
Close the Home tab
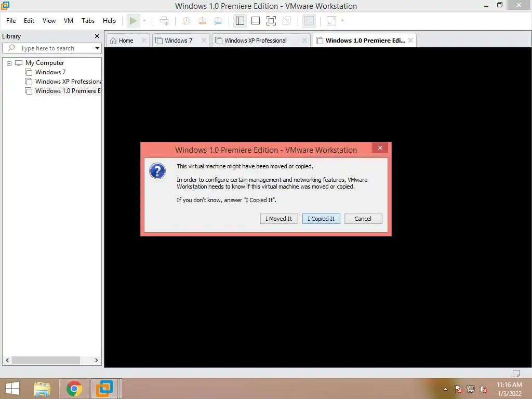[x=144, y=41]
